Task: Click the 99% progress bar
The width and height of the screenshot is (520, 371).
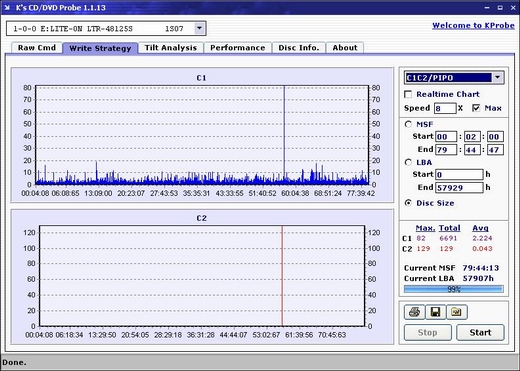Action: pos(454,289)
